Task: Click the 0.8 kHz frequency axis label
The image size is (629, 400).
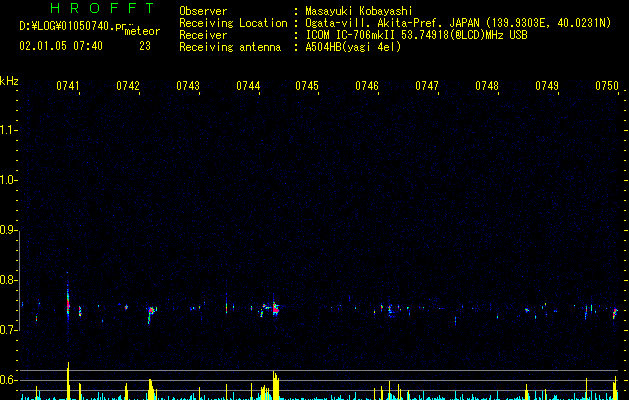Action: click(8, 280)
